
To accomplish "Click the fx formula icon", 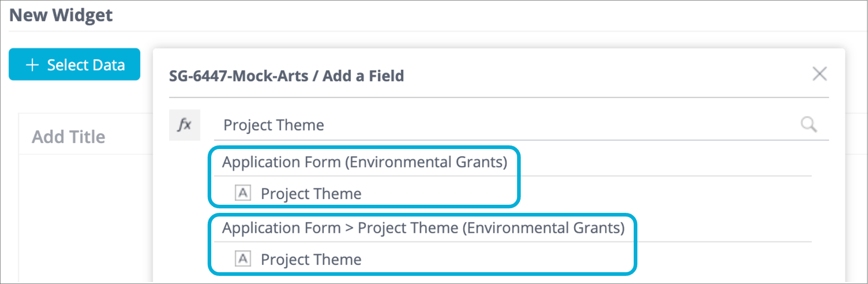I will click(185, 125).
